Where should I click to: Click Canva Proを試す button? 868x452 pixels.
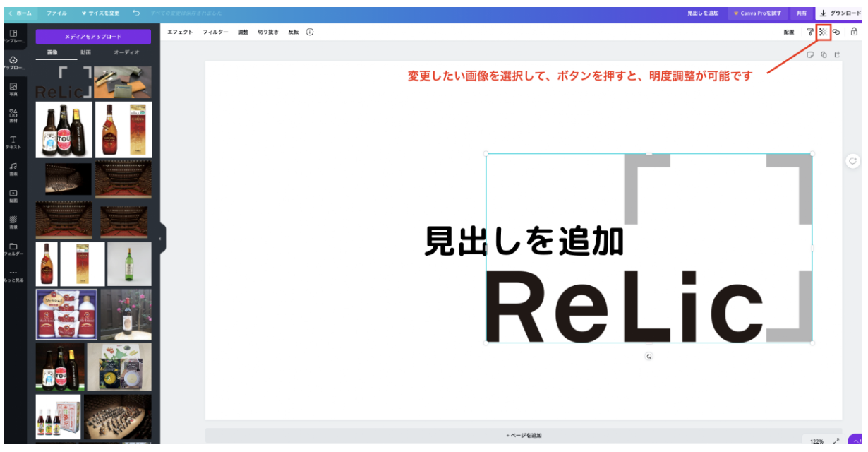(x=758, y=13)
